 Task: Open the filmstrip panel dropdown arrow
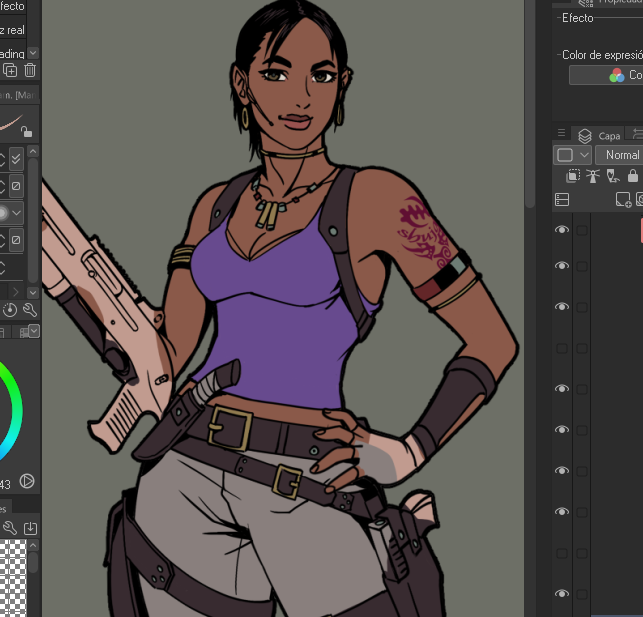34,331
